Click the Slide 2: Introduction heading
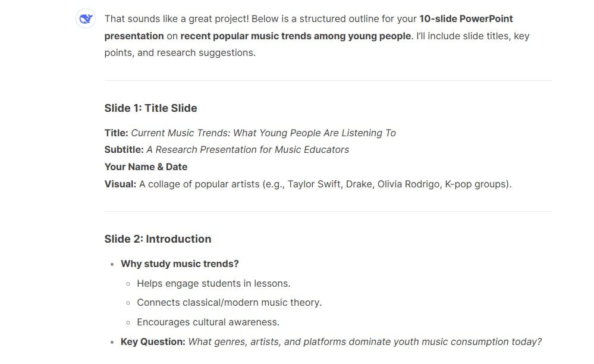Screen dimensions: 594x364 coord(158,239)
